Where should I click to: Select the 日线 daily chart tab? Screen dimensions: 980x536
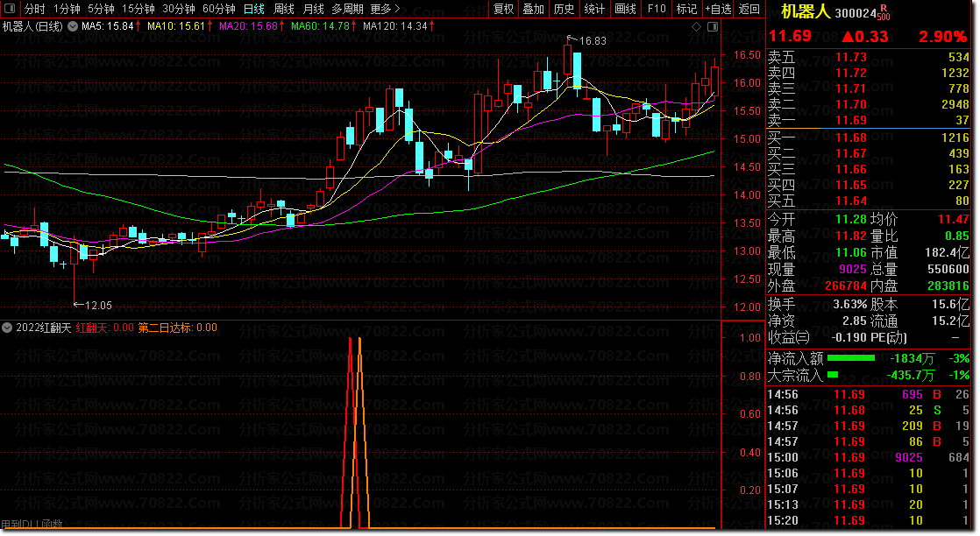tap(253, 9)
